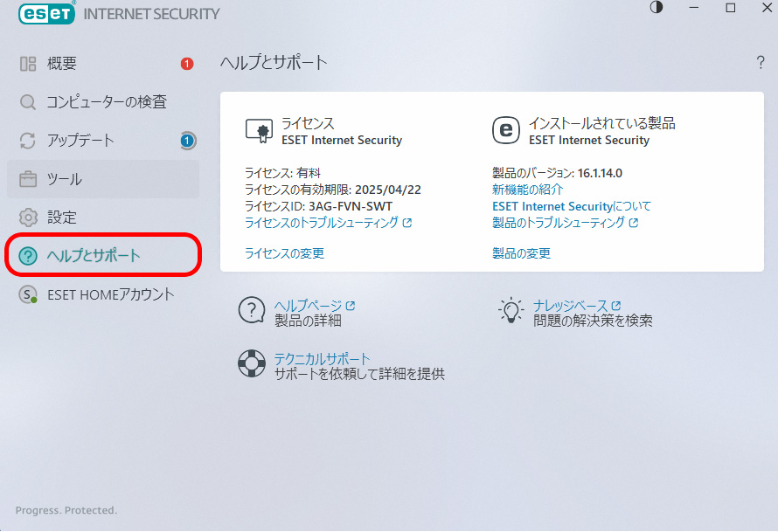Click the red notification badge beside 概要
The height and width of the screenshot is (532, 778).
point(187,64)
